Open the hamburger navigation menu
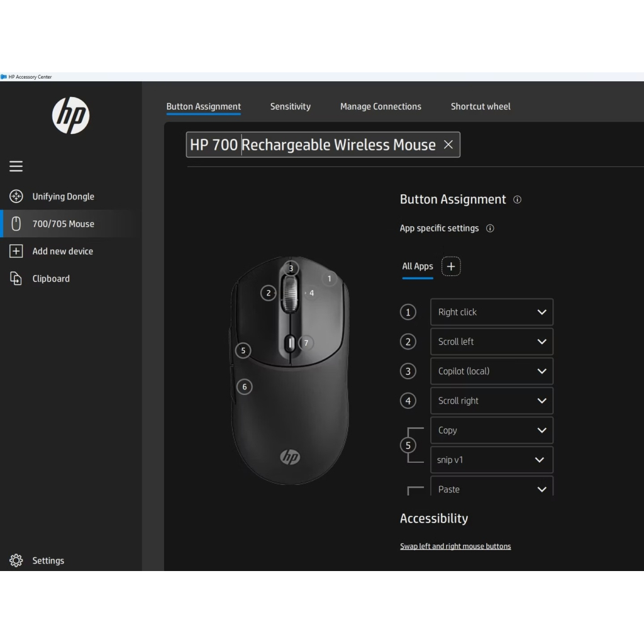The width and height of the screenshot is (644, 644). pos(16,166)
